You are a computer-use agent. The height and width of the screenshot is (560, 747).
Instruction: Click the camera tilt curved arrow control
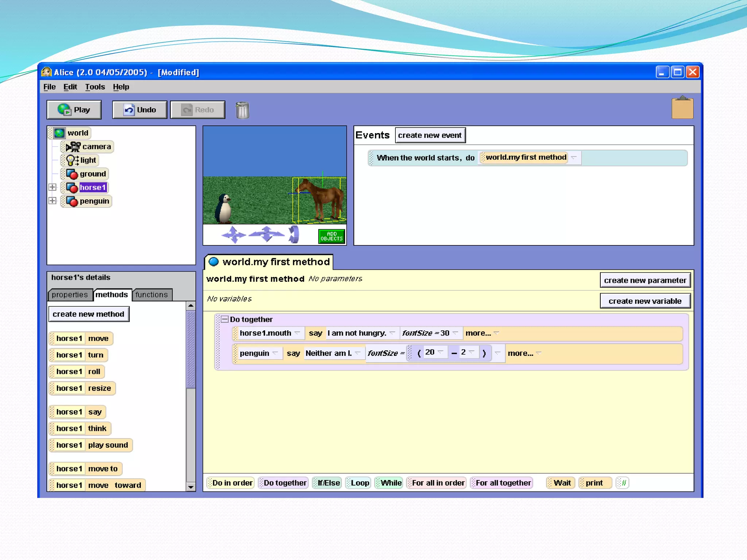pos(294,234)
